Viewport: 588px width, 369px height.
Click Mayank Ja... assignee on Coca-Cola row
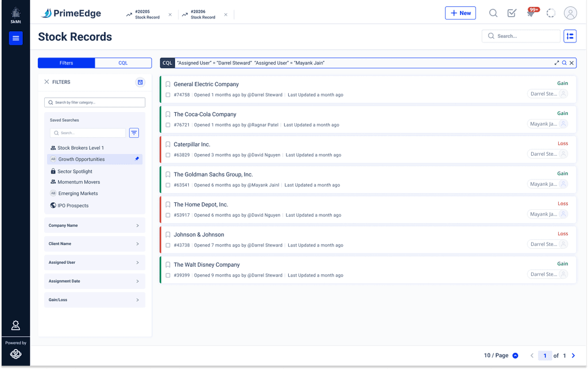(547, 124)
